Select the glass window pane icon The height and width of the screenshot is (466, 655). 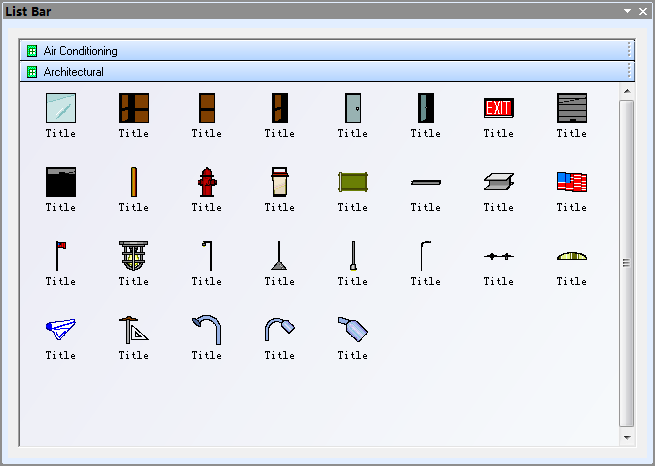(x=60, y=108)
